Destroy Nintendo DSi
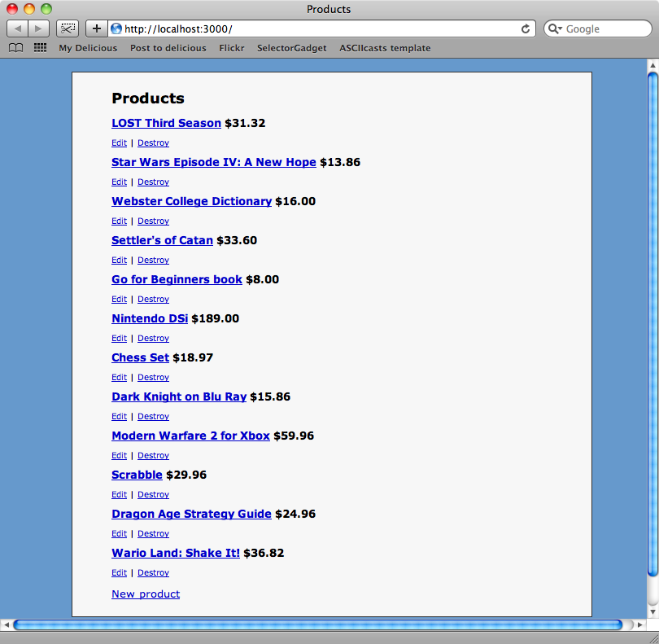 click(x=154, y=338)
